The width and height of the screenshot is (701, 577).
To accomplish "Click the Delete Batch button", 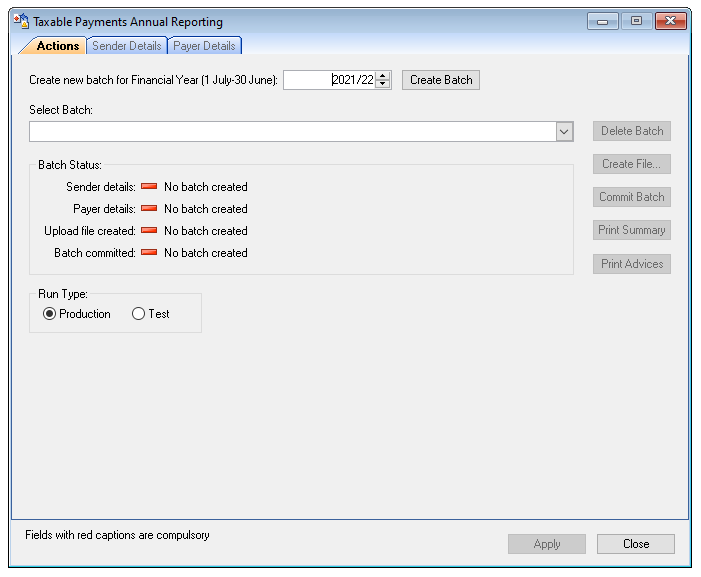I will point(631,131).
